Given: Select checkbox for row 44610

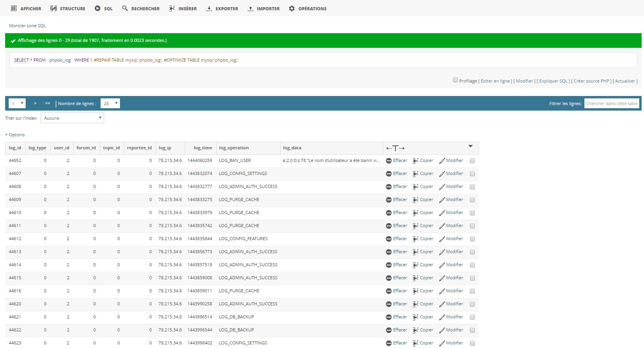Looking at the screenshot, I should [472, 213].
